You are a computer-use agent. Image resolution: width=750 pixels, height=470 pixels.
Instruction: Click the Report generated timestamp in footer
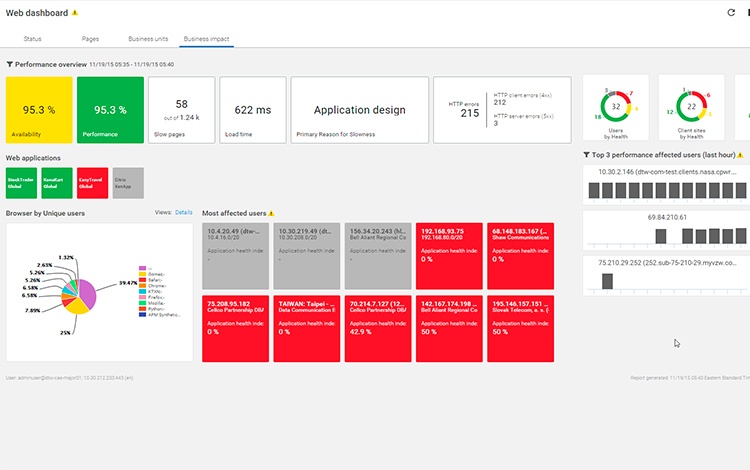pyautogui.click(x=690, y=378)
